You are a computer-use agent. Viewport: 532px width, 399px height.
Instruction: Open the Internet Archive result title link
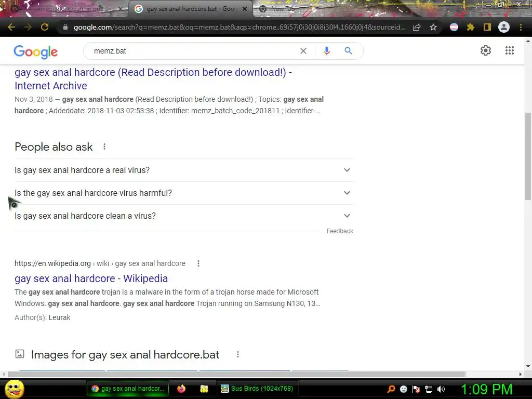point(153,79)
